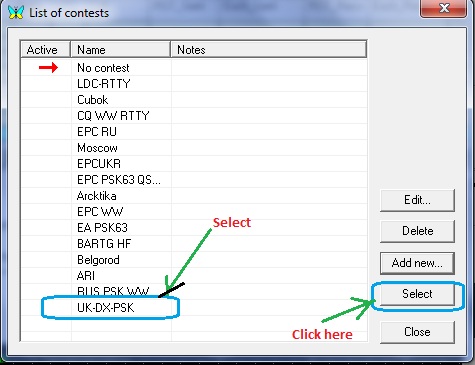475x365 pixels.
Task: Click the butterfly app icon in title bar
Action: (16, 12)
